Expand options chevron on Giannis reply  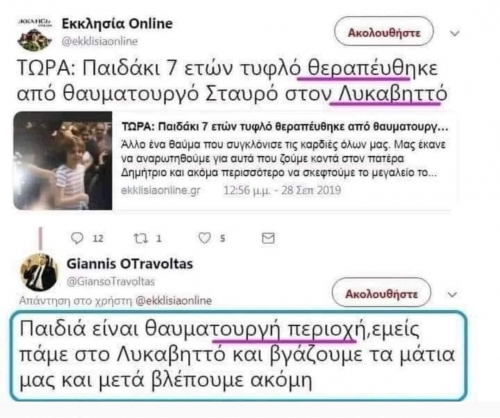tap(452, 294)
